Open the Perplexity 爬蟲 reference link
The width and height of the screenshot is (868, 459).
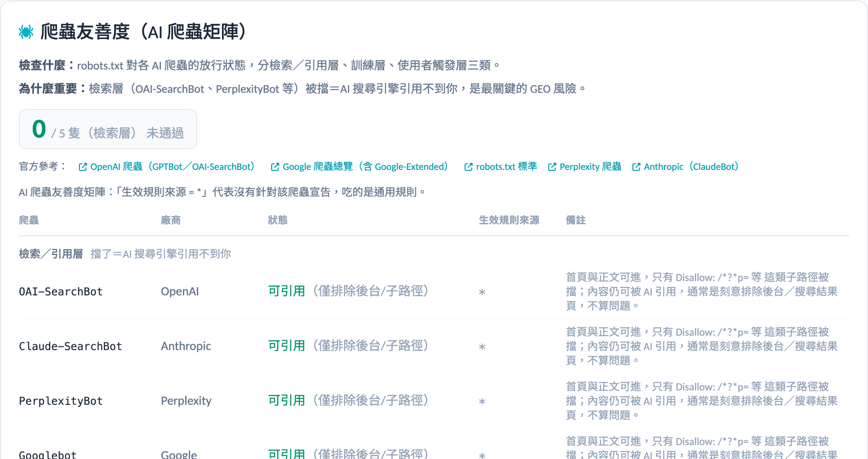tap(585, 167)
